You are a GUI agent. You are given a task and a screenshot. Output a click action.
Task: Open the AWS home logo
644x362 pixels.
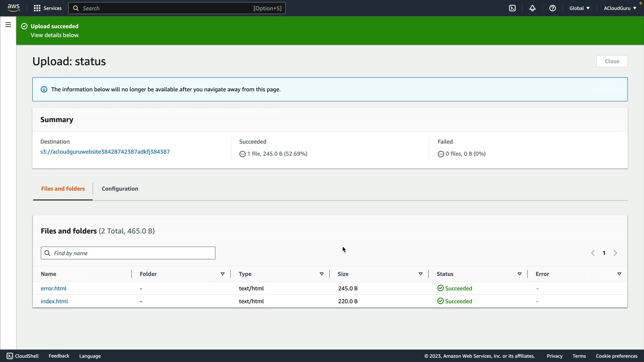coord(13,8)
